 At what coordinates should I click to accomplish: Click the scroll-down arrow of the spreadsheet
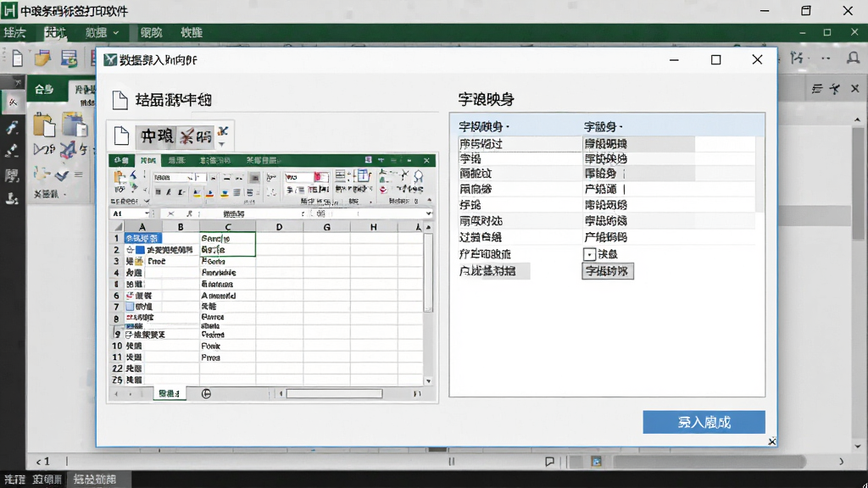[x=428, y=381]
